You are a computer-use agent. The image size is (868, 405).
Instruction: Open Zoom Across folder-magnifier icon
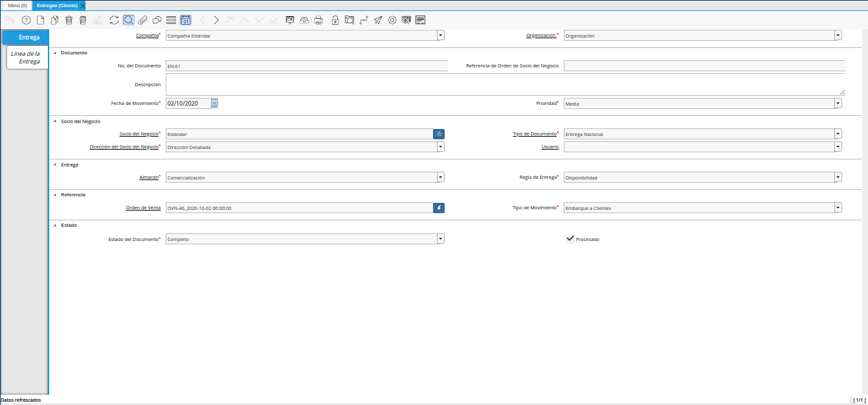point(349,20)
